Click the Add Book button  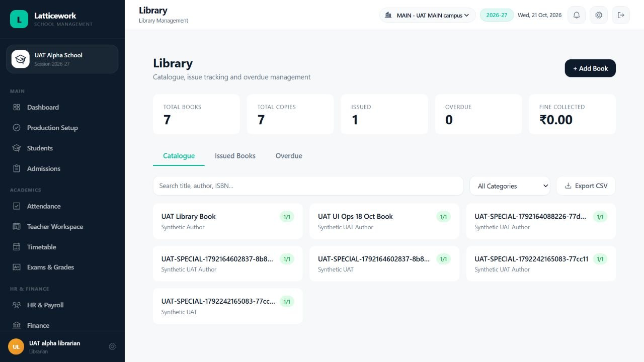[x=590, y=68]
